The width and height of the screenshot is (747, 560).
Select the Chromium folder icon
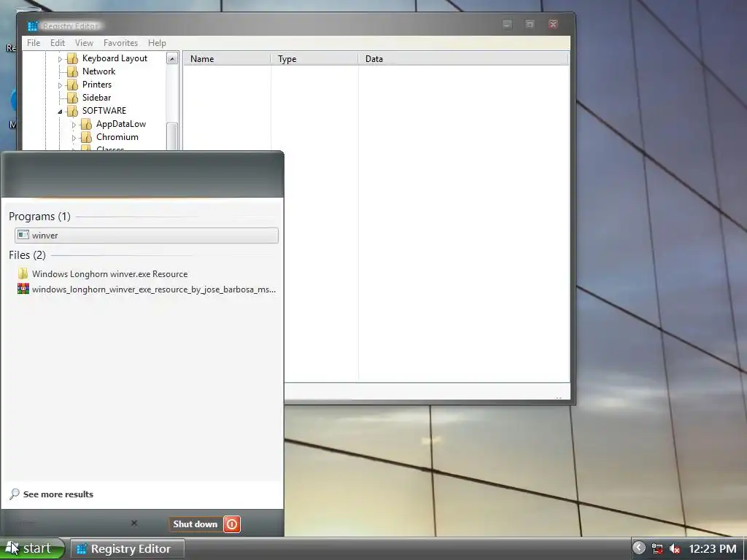[x=86, y=137]
